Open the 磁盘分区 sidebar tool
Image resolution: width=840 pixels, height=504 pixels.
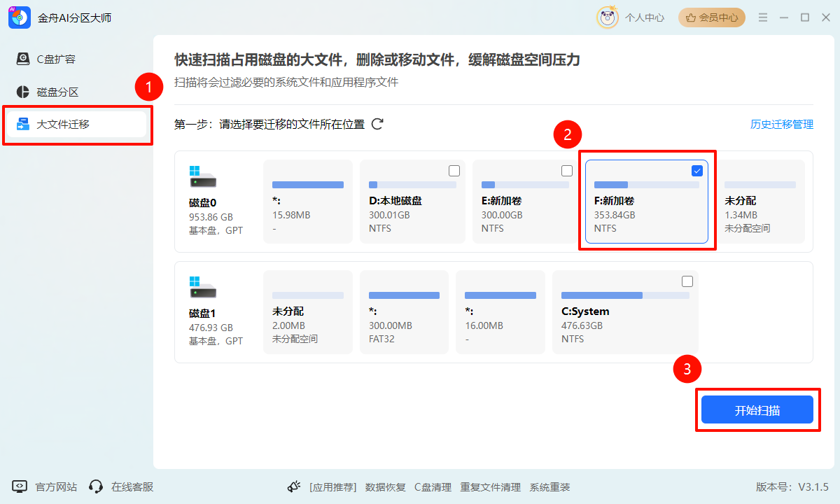pos(23,90)
